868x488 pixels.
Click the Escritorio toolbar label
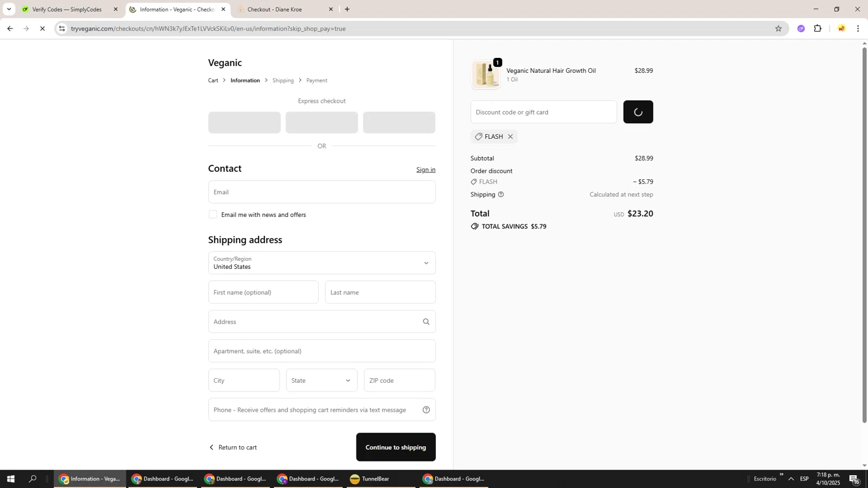click(765, 479)
